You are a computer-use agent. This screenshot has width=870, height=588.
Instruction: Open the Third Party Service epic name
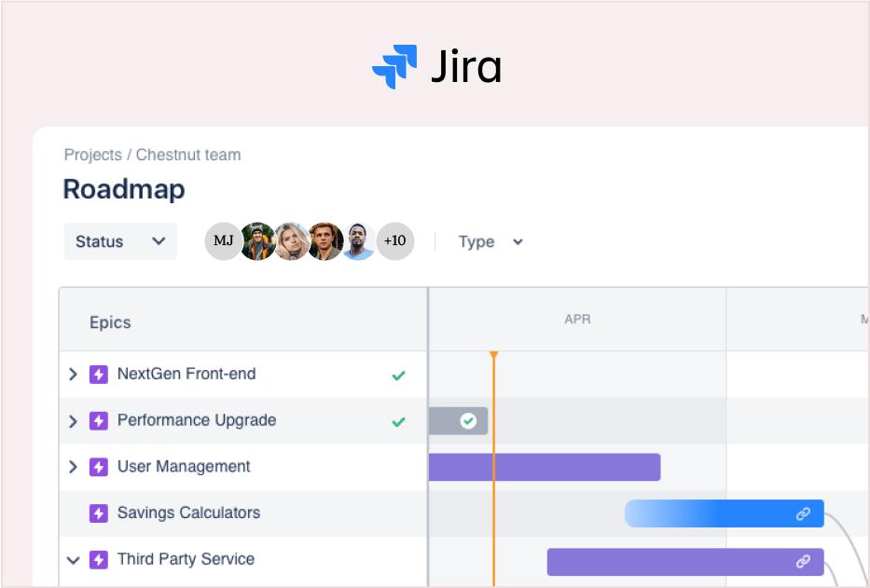[x=186, y=559]
